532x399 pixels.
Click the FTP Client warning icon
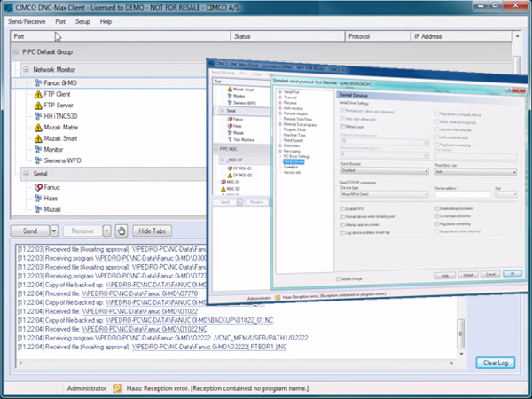[x=38, y=94]
